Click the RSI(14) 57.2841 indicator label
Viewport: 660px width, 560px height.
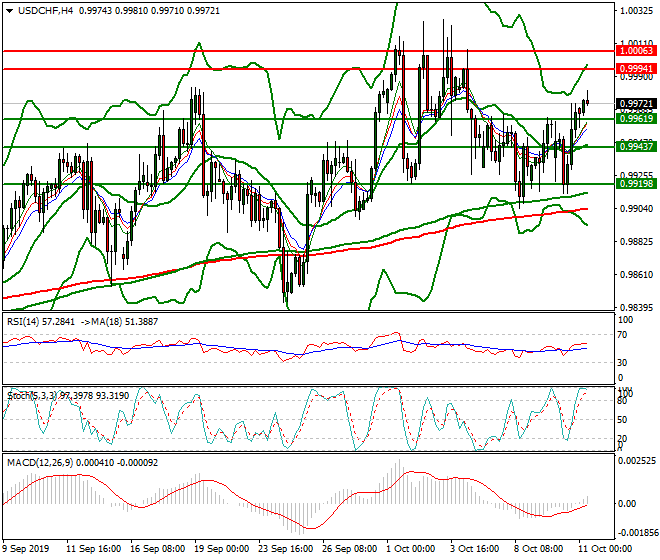[41, 322]
